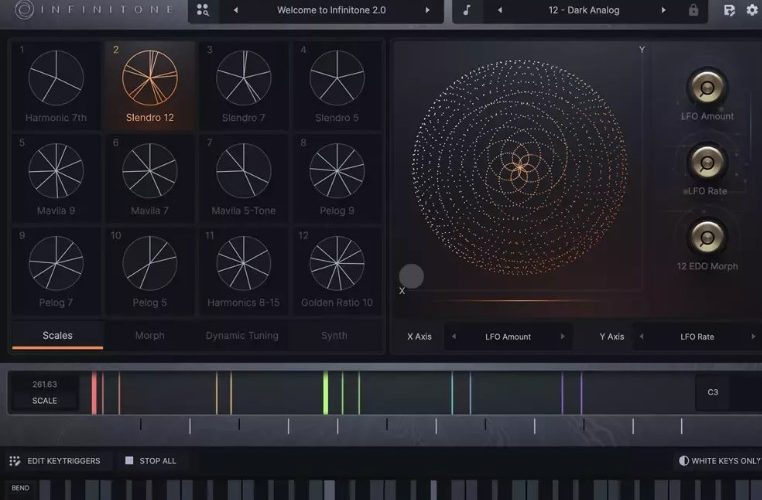The image size is (762, 500).
Task: Click Stop All button
Action: point(151,461)
